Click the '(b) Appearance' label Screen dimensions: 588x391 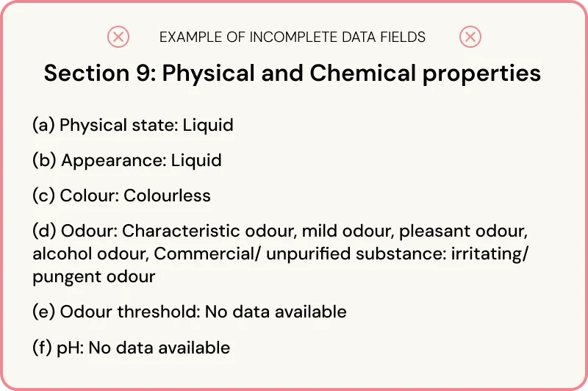point(99,160)
